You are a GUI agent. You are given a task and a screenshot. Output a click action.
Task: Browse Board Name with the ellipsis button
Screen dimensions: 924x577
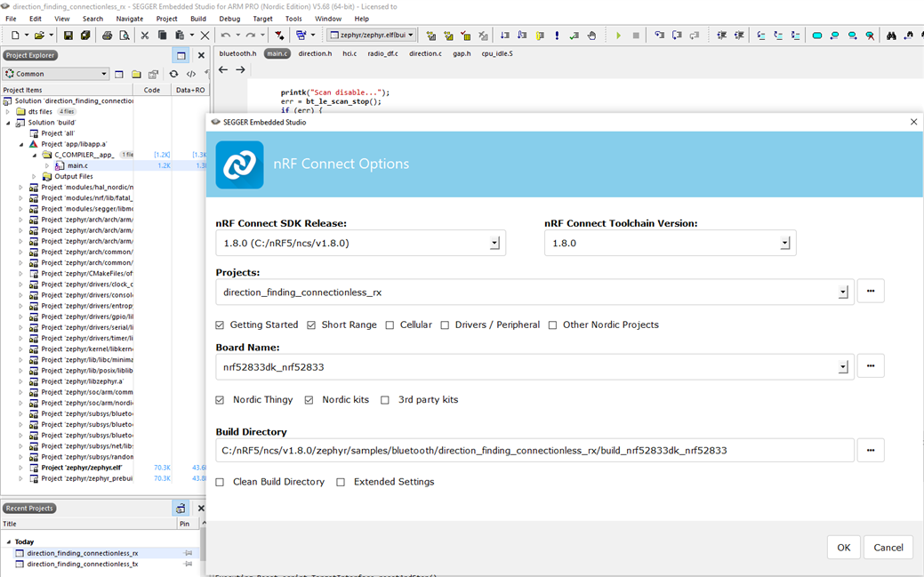[871, 366]
